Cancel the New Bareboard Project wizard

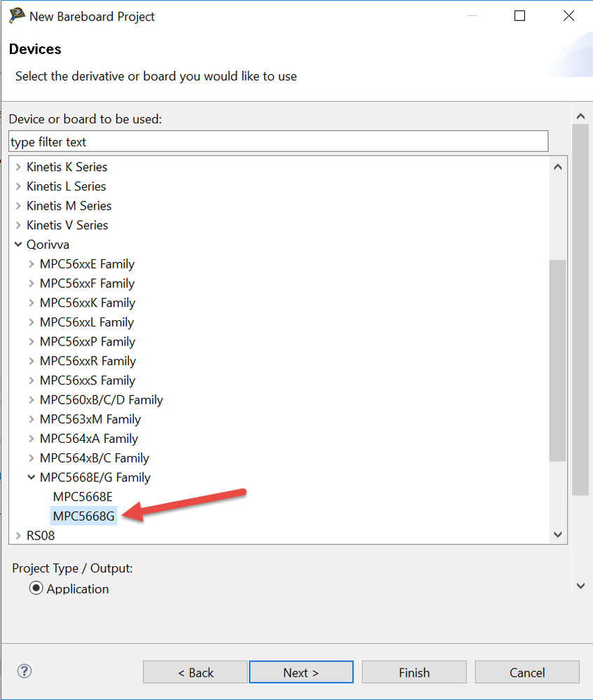(526, 673)
